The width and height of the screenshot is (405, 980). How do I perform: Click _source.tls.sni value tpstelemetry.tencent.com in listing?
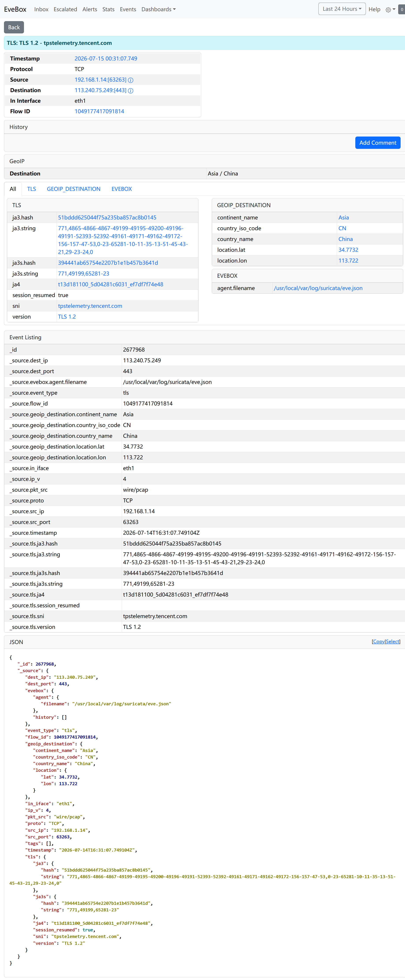(x=155, y=616)
